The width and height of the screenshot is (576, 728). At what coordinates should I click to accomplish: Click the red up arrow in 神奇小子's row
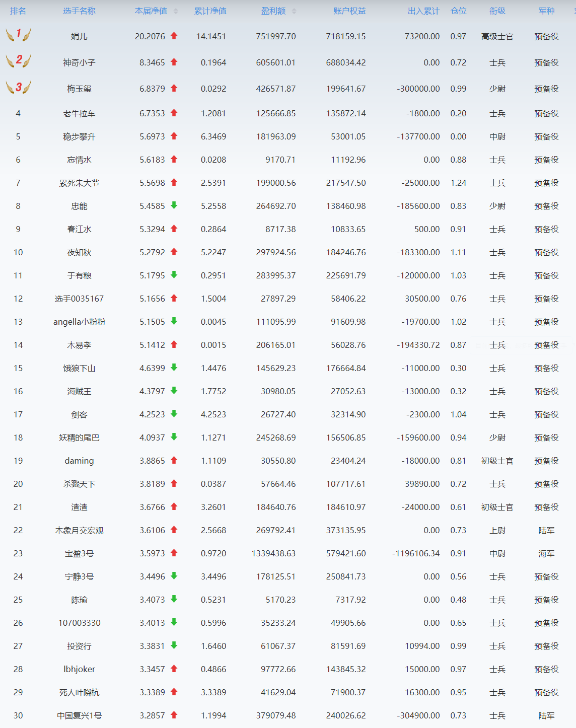[x=174, y=62]
